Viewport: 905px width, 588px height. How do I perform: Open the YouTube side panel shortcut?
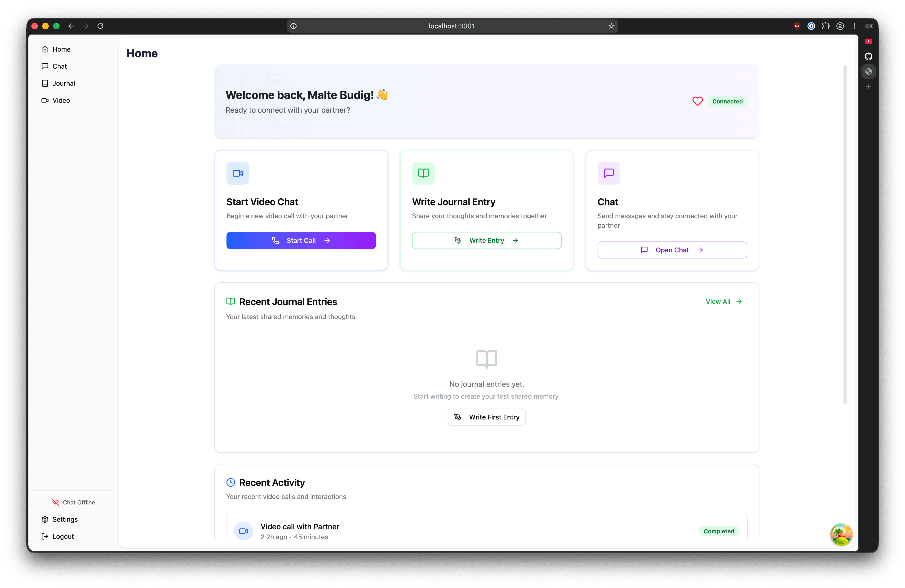869,41
